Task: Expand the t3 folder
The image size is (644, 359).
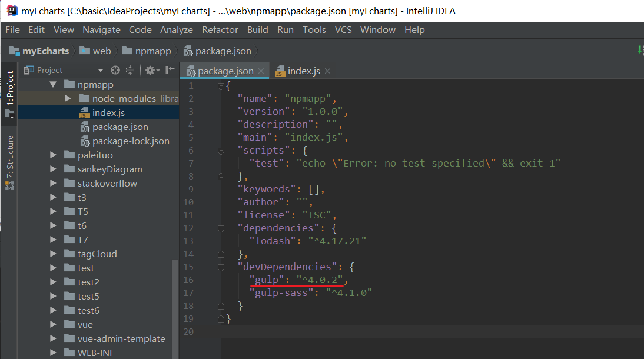Action: 53,197
